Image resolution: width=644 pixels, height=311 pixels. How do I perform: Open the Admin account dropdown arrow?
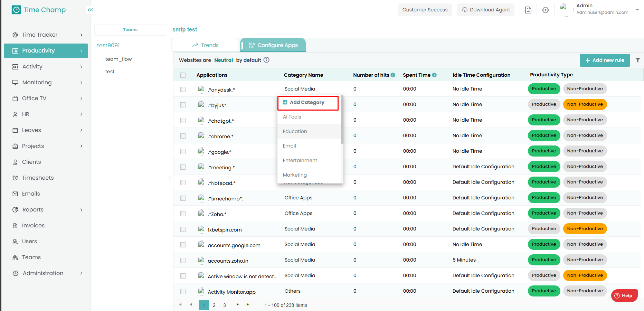(637, 10)
